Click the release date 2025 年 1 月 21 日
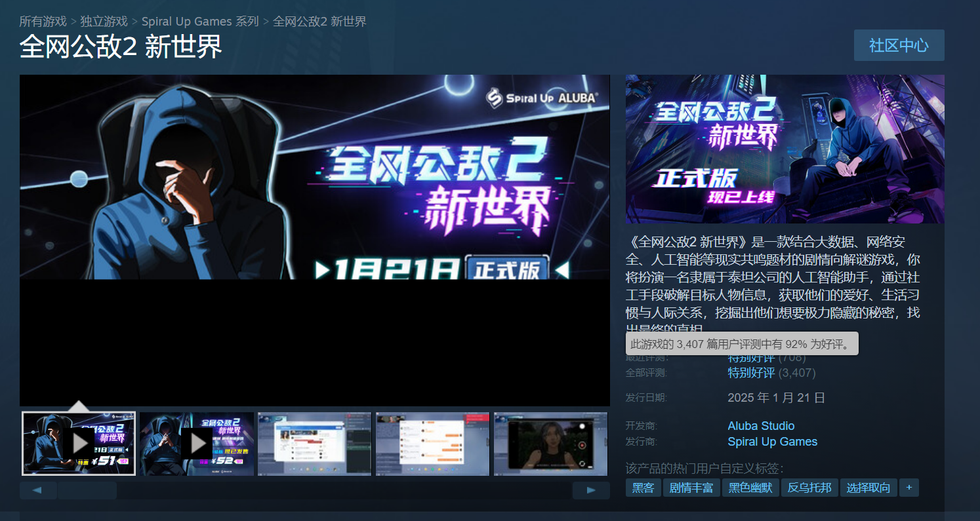The width and height of the screenshot is (980, 521). coord(777,398)
